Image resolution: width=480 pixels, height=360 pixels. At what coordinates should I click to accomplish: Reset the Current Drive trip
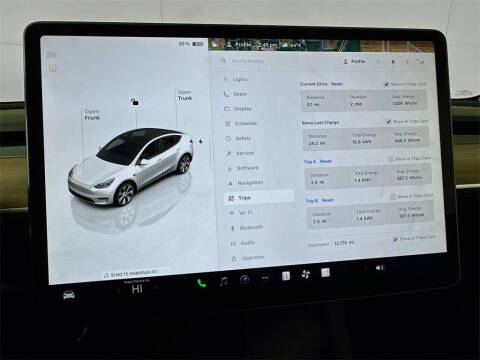coord(337,84)
